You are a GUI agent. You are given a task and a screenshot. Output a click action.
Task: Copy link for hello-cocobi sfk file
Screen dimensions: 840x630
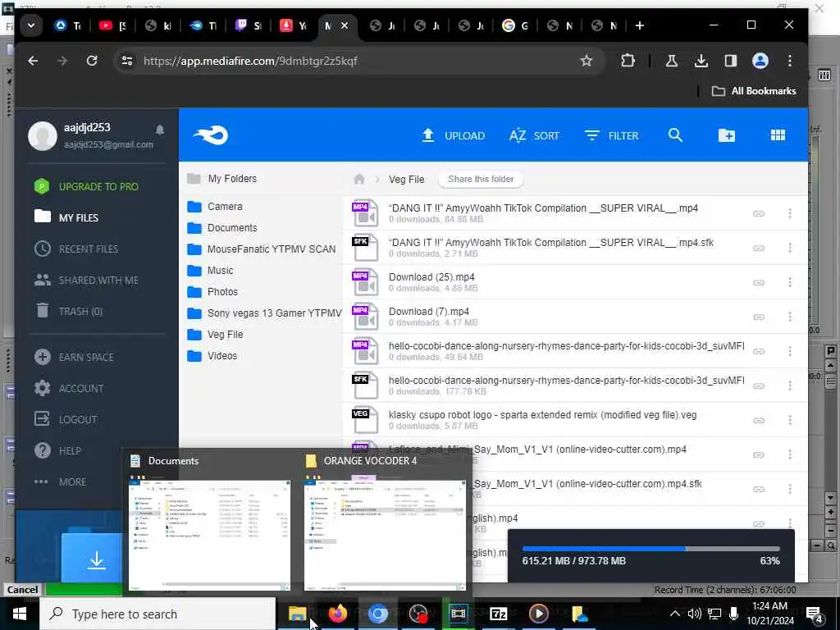pos(759,386)
